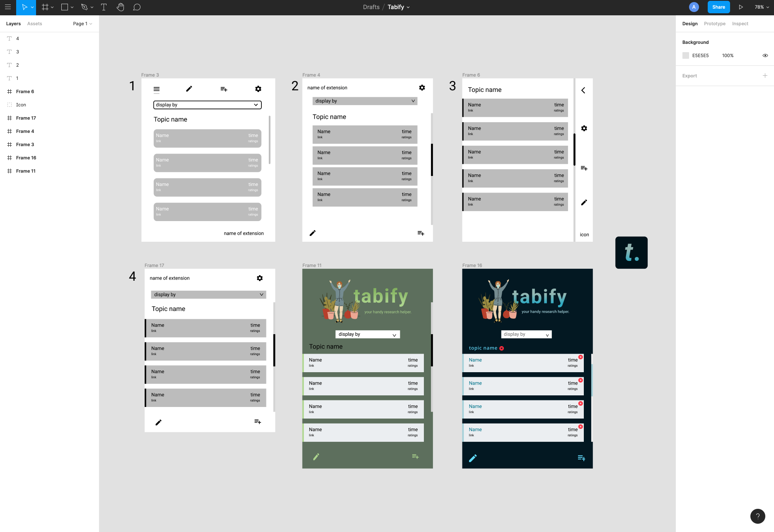This screenshot has height=532, width=774.
Task: Toggle background visibility eye icon
Action: (765, 55)
